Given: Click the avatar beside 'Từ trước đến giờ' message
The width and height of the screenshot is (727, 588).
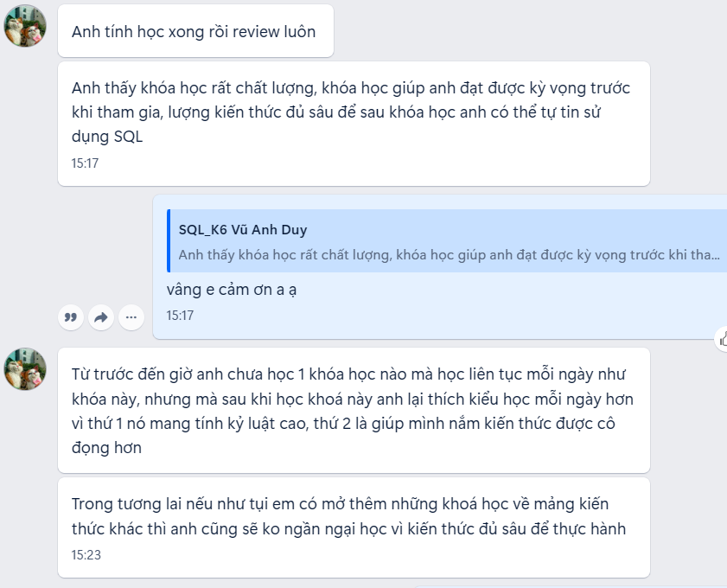Looking at the screenshot, I should (25, 369).
